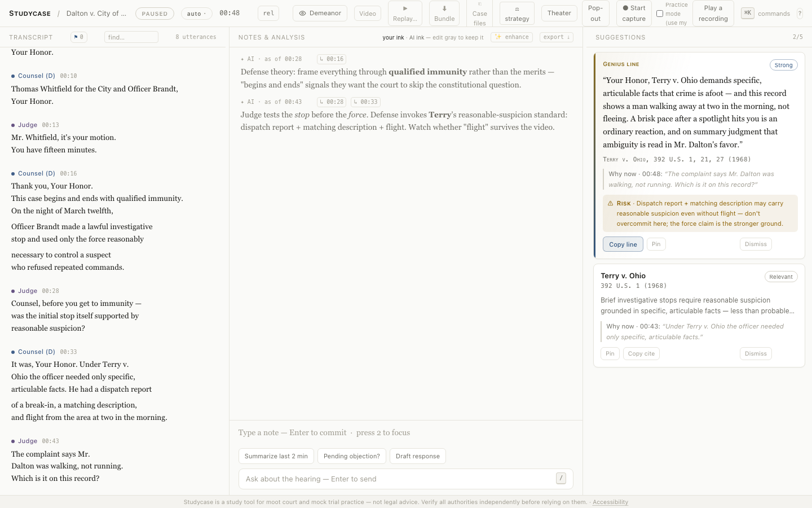
Task: Download the Bundle
Action: point(444,14)
